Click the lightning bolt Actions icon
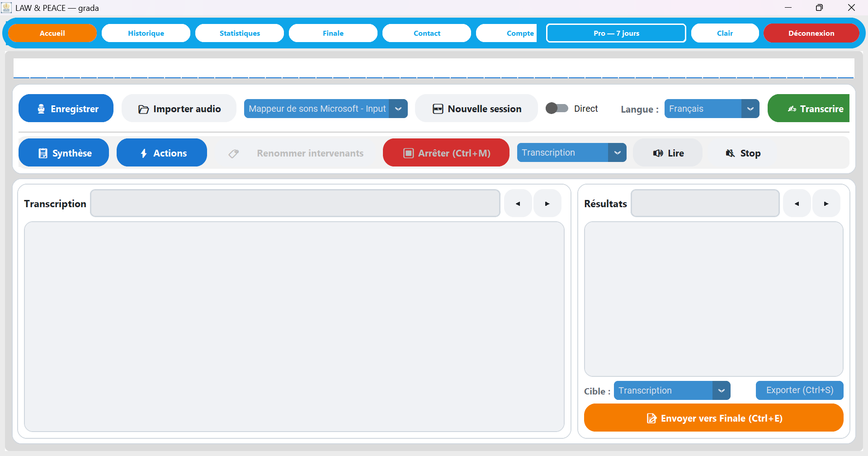 click(x=144, y=153)
